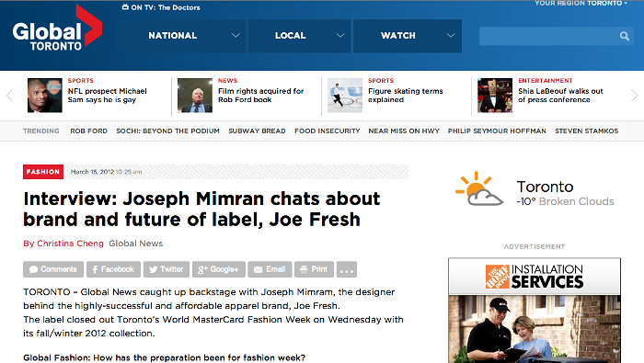The width and height of the screenshot is (644, 363).
Task: Click the SPORTS label above figure skating story
Action: point(381,80)
